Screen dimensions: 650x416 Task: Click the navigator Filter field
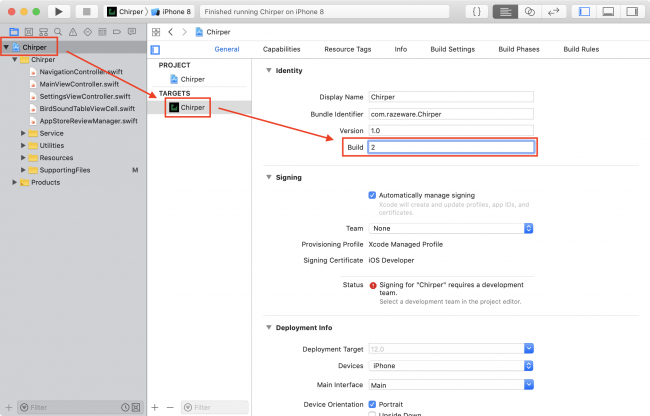68,407
